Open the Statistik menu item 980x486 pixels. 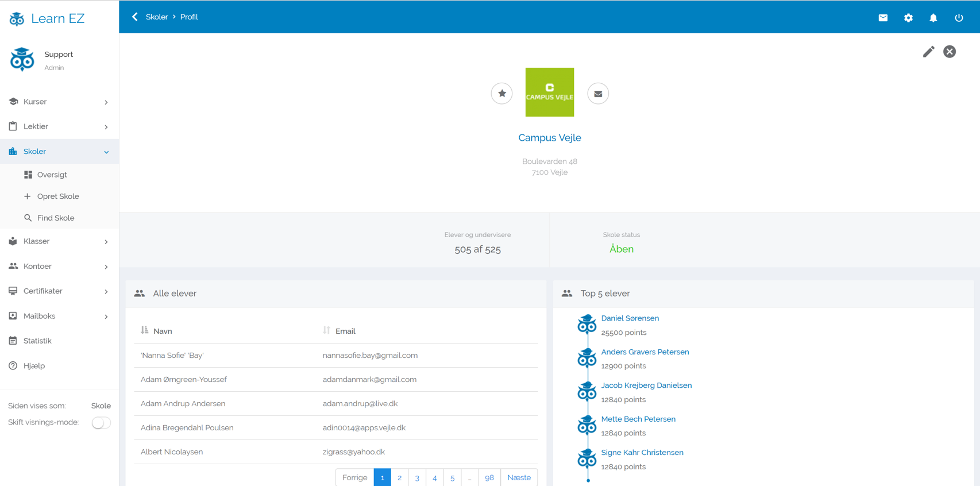point(37,341)
